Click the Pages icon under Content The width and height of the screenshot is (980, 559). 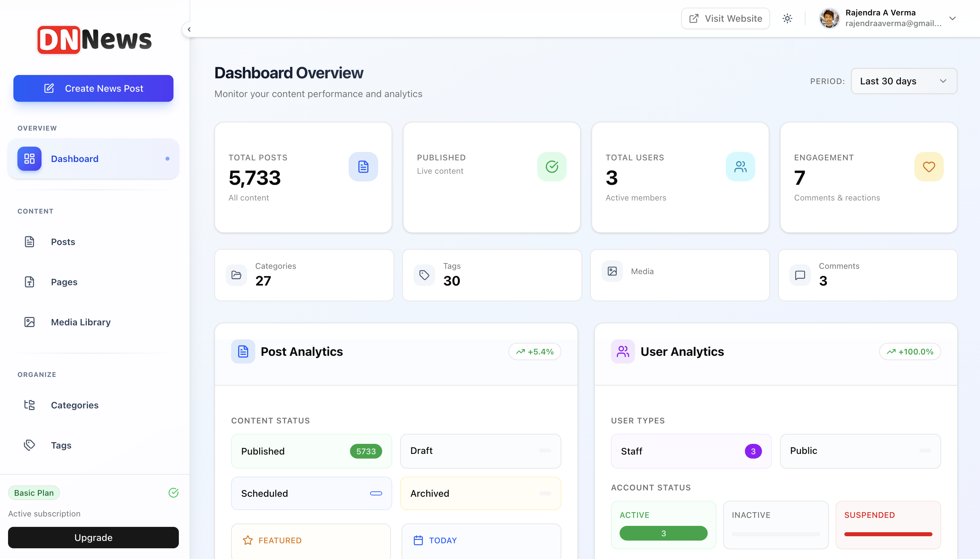[29, 282]
